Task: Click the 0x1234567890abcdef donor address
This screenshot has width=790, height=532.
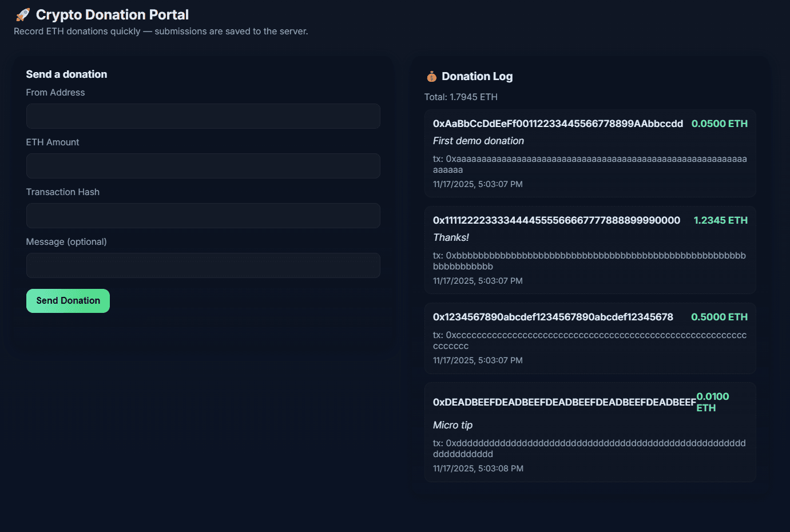Action: 553,316
